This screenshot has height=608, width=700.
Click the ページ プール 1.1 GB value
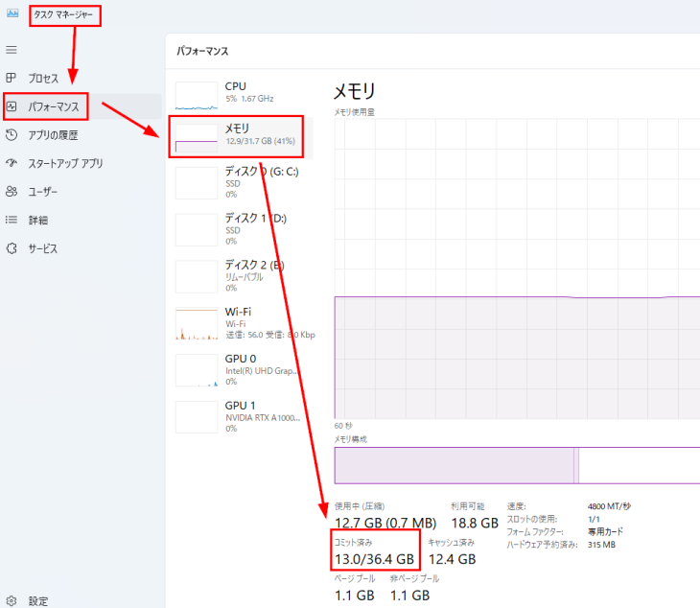coord(355,596)
